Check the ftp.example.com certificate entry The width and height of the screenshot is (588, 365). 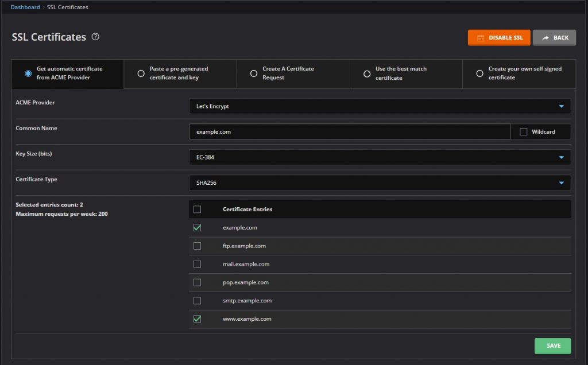[x=198, y=246]
